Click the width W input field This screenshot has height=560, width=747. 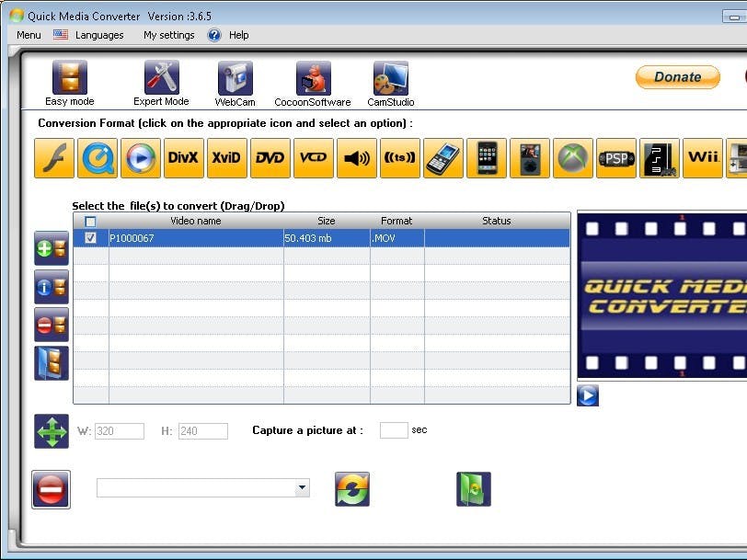[119, 431]
